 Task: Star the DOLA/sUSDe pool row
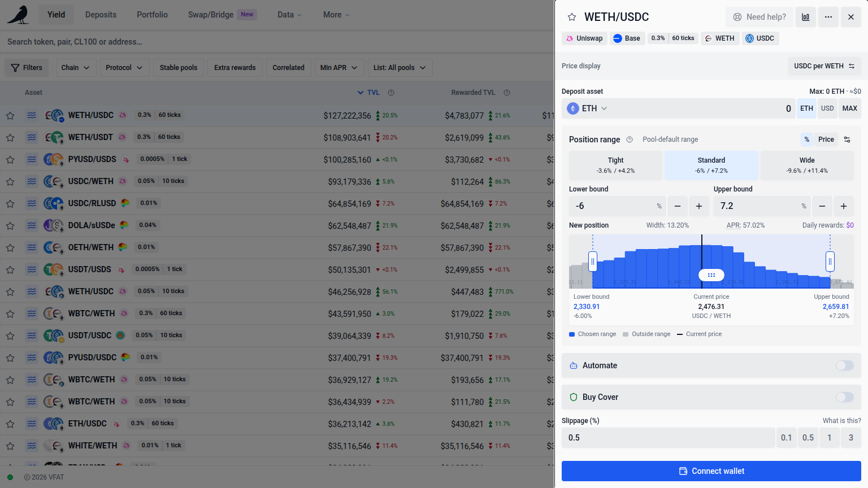tap(10, 225)
